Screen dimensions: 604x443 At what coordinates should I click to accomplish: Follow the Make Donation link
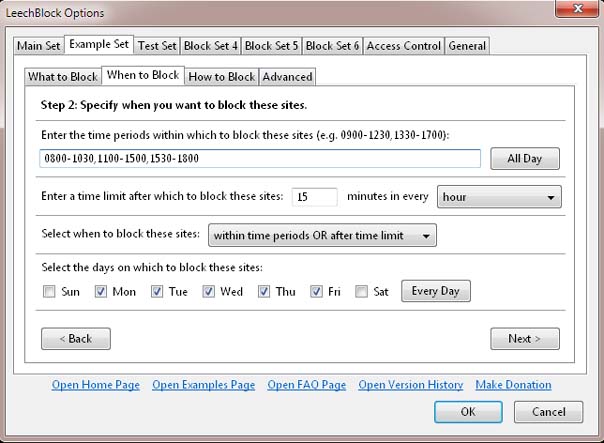click(513, 385)
